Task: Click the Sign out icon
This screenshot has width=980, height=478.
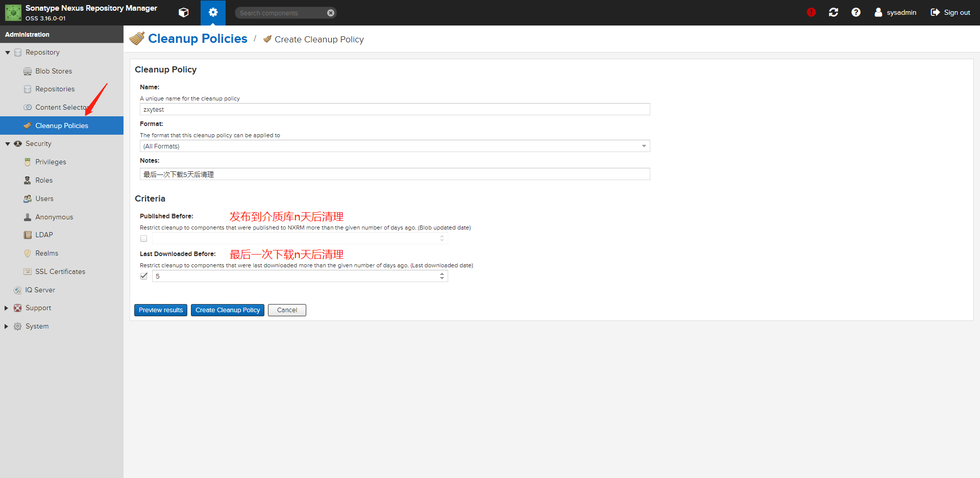Action: (x=935, y=12)
